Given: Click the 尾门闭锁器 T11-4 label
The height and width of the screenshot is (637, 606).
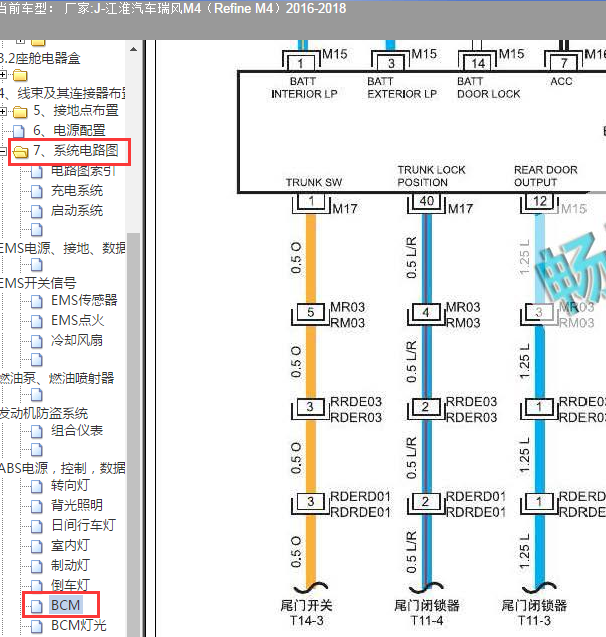Looking at the screenshot, I should [x=427, y=613].
